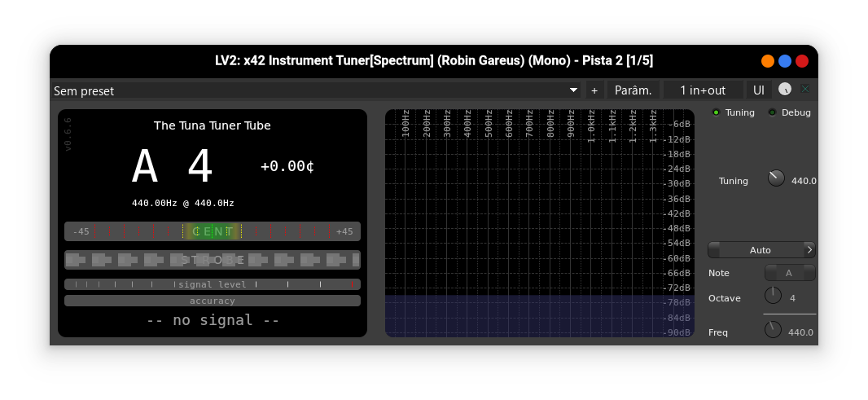Click the Note selector showing A
The image size is (868, 400).
790,273
